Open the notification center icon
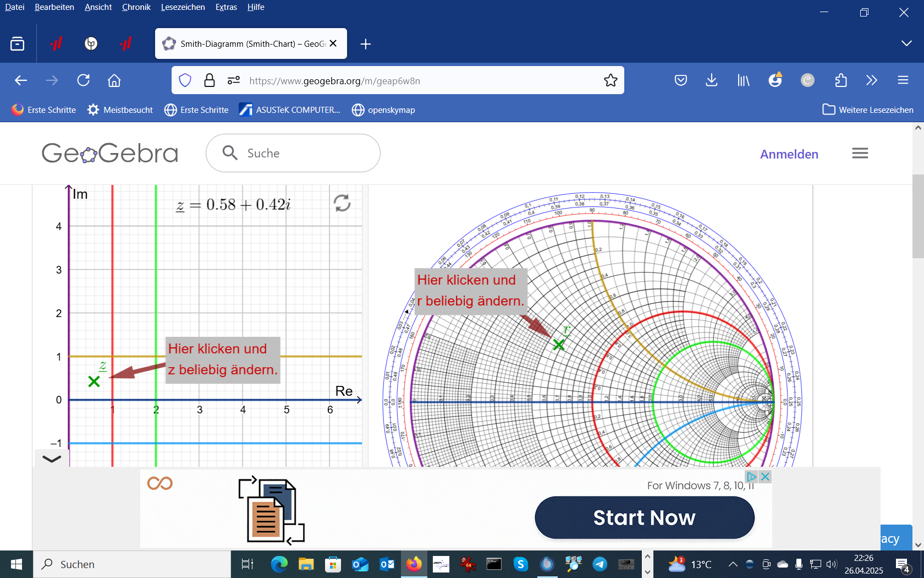The width and height of the screenshot is (924, 578). point(903,565)
